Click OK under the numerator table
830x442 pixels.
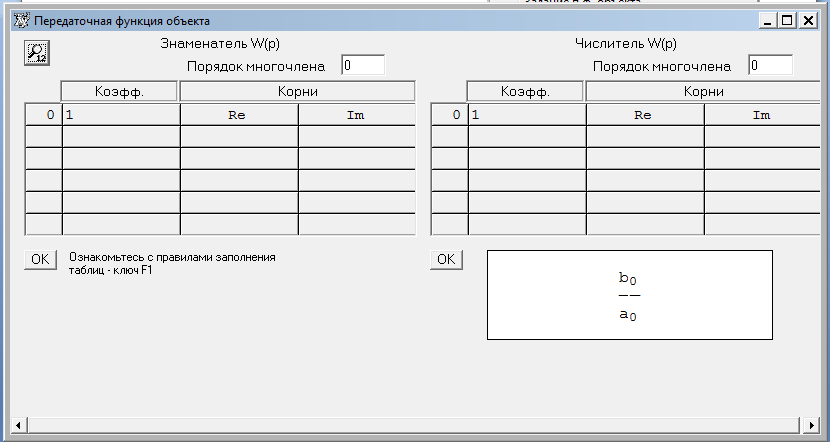(446, 259)
